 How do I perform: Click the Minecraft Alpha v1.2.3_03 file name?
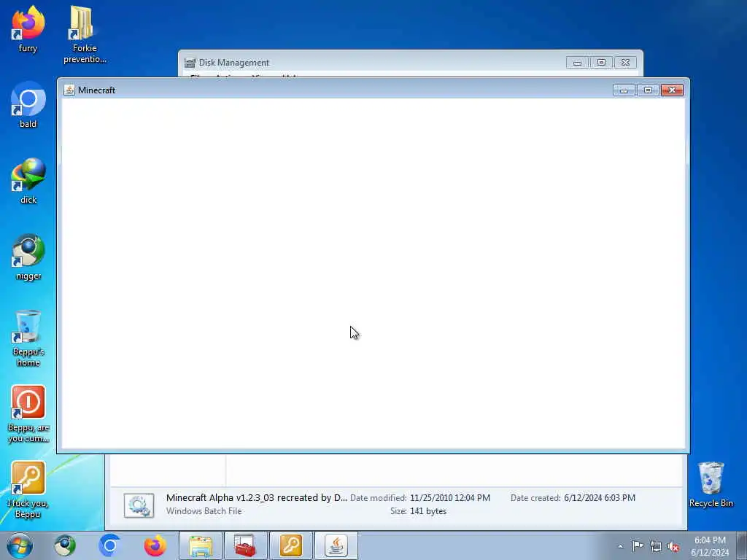[x=257, y=497]
